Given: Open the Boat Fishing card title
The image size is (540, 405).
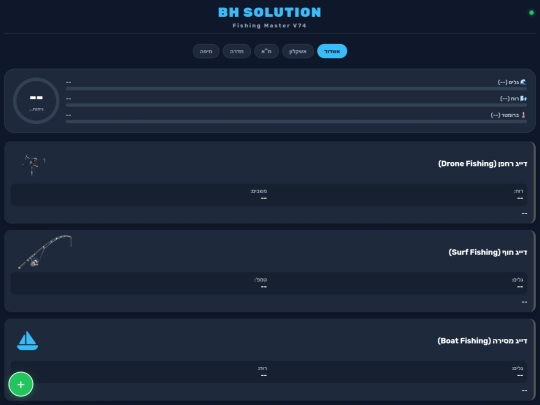Looking at the screenshot, I should pyautogui.click(x=482, y=341).
